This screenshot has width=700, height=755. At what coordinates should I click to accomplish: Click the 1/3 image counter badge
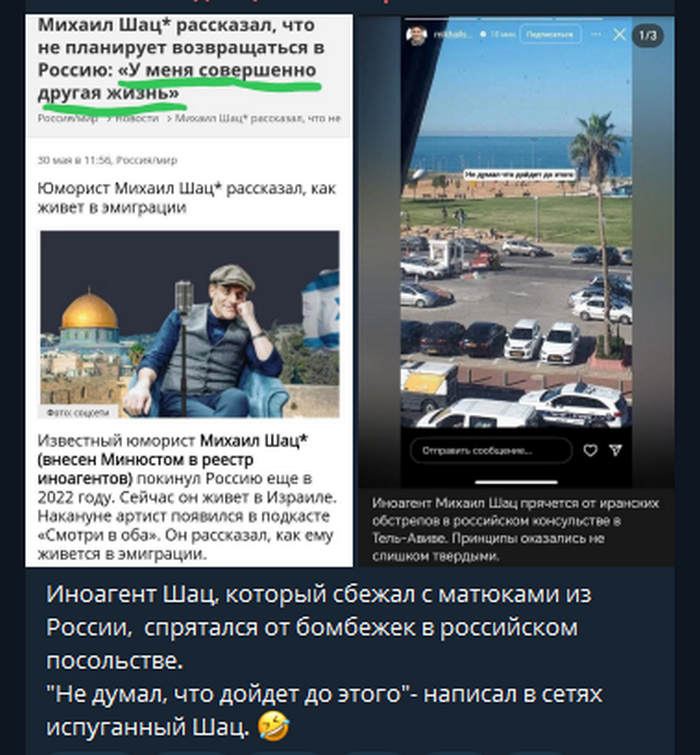point(648,36)
